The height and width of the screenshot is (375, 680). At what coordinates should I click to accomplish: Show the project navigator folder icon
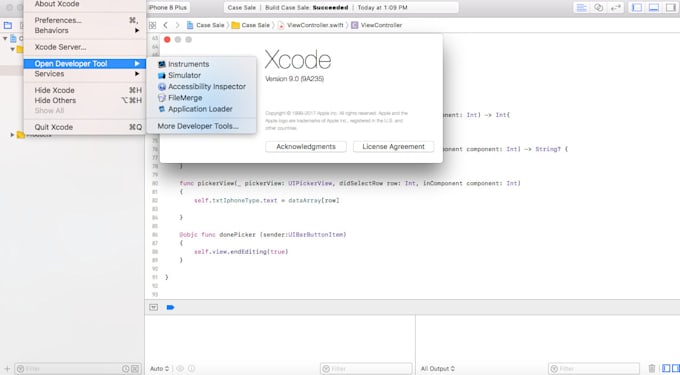click(8, 26)
